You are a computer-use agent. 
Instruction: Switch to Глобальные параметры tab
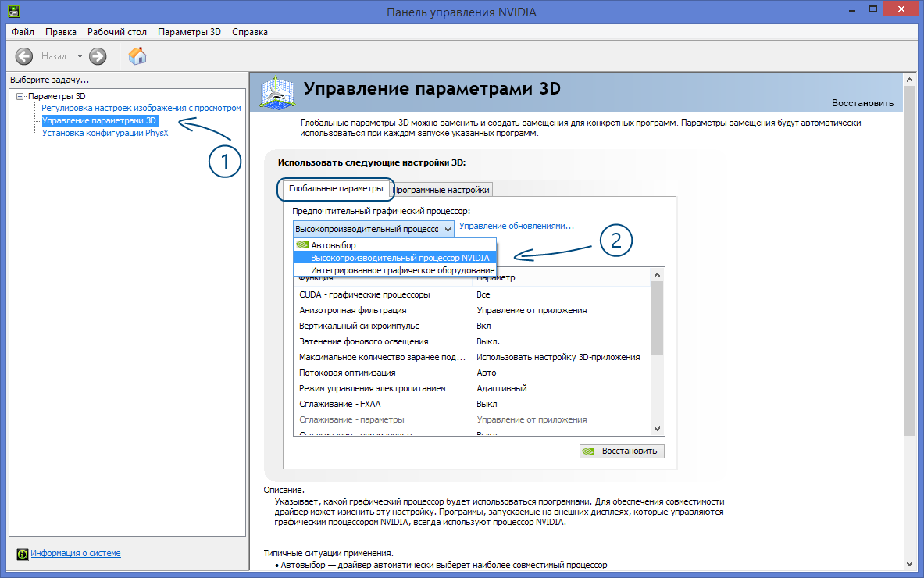point(336,188)
